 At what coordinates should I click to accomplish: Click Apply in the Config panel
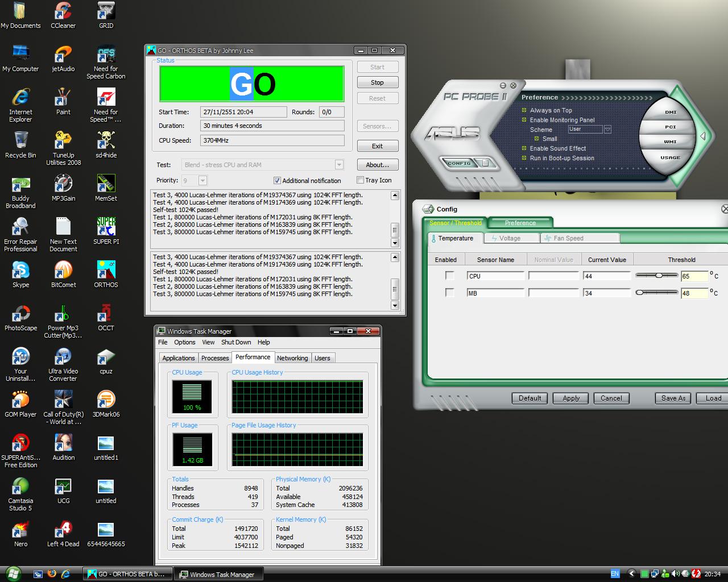point(571,398)
